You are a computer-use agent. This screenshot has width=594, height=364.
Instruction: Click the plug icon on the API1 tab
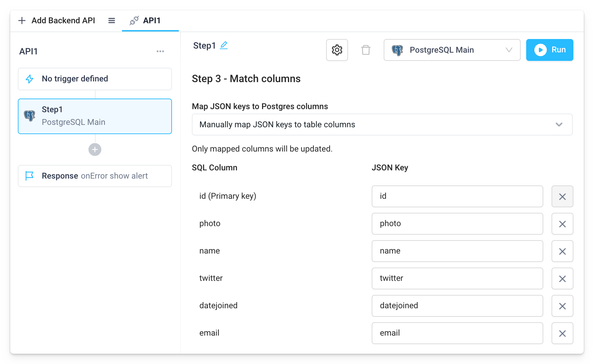pyautogui.click(x=134, y=20)
